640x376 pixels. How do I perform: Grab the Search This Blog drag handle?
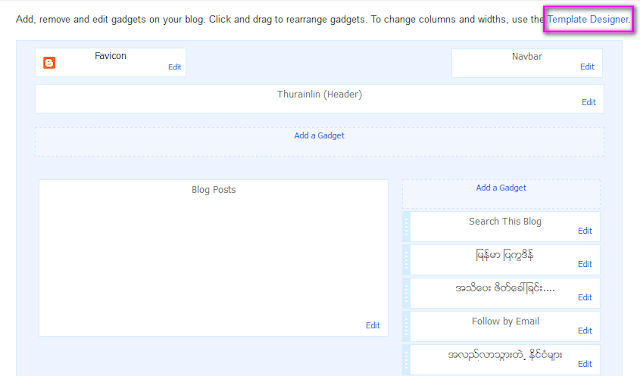(x=406, y=227)
